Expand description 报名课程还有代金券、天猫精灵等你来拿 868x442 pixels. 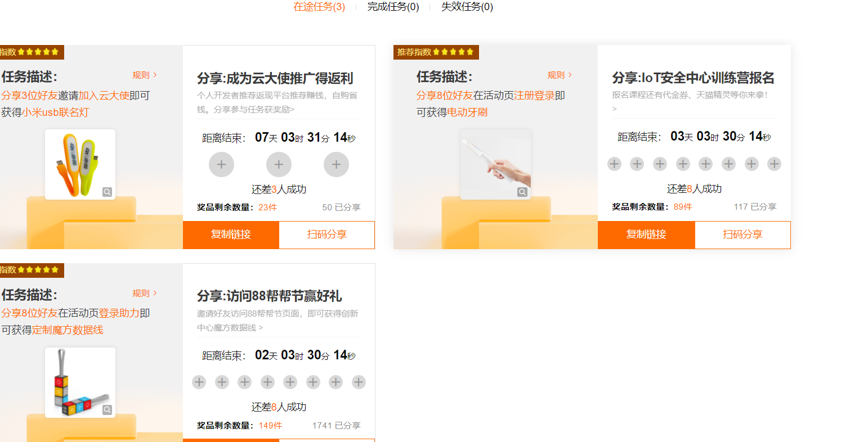[690, 101]
